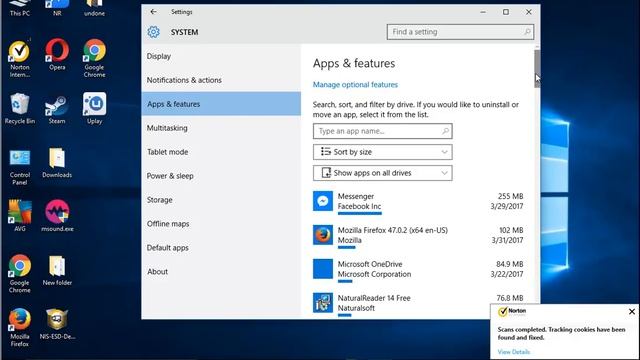Click the Microsoft OneDrive blue tile icon
The height and width of the screenshot is (360, 640).
[x=323, y=269]
